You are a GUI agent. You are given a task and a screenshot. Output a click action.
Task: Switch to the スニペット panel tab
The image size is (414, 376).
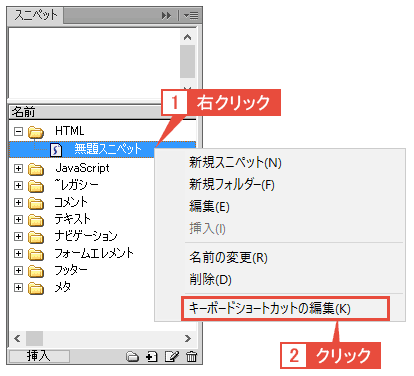click(36, 15)
